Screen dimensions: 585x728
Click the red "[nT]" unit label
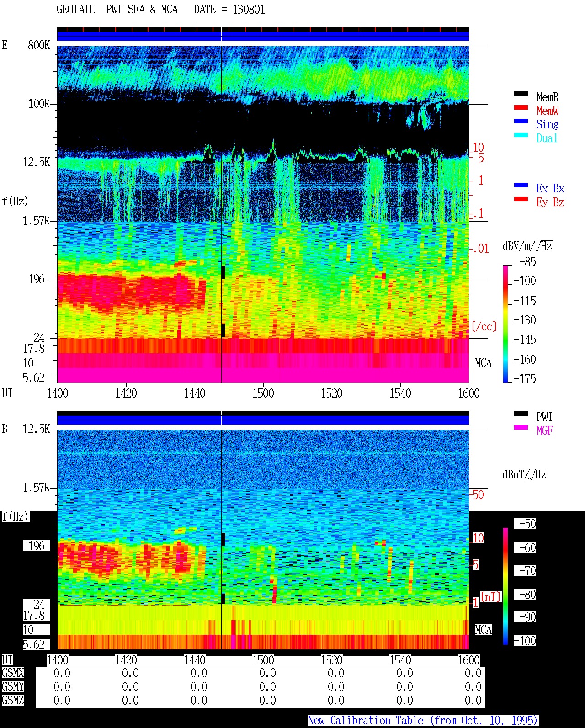(491, 597)
